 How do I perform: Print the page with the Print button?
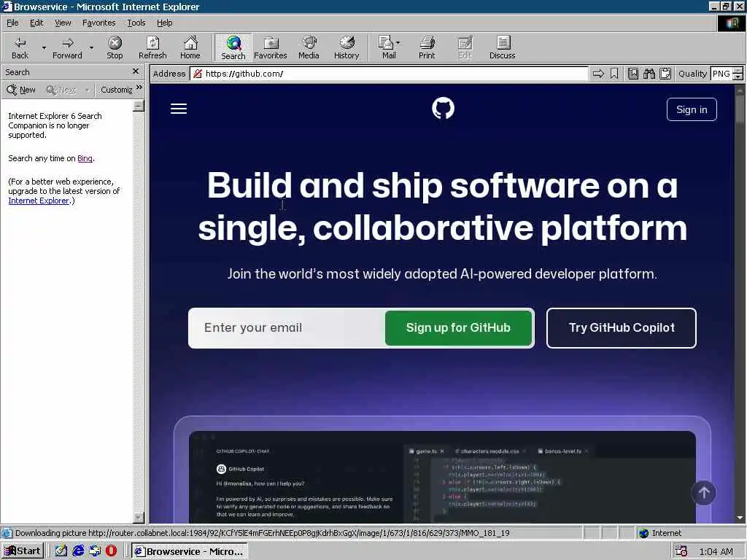pos(426,47)
